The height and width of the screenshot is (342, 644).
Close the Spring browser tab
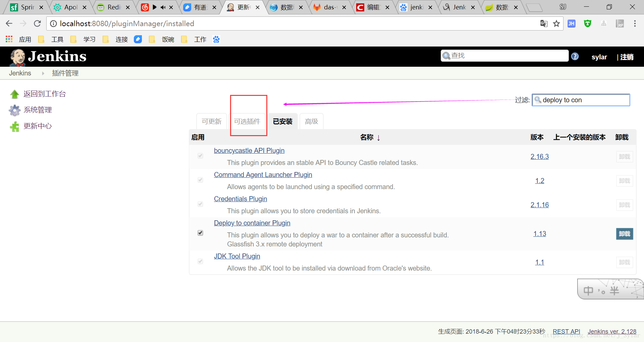(41, 7)
